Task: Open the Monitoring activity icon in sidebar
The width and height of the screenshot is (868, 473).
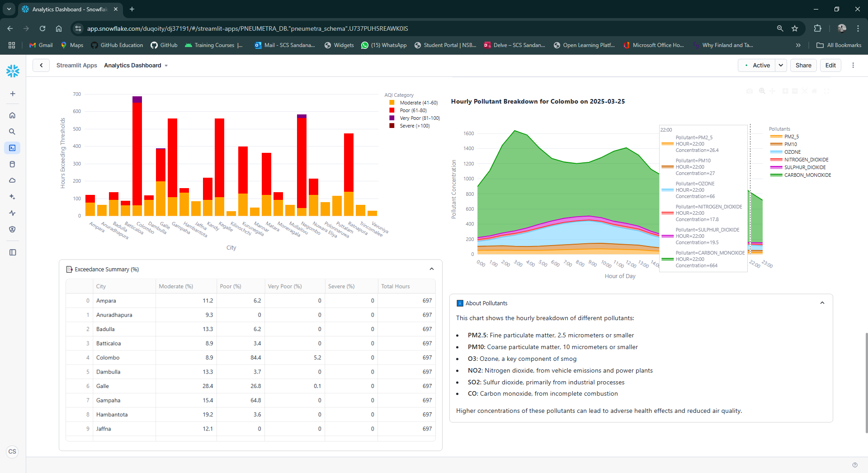Action: point(12,213)
